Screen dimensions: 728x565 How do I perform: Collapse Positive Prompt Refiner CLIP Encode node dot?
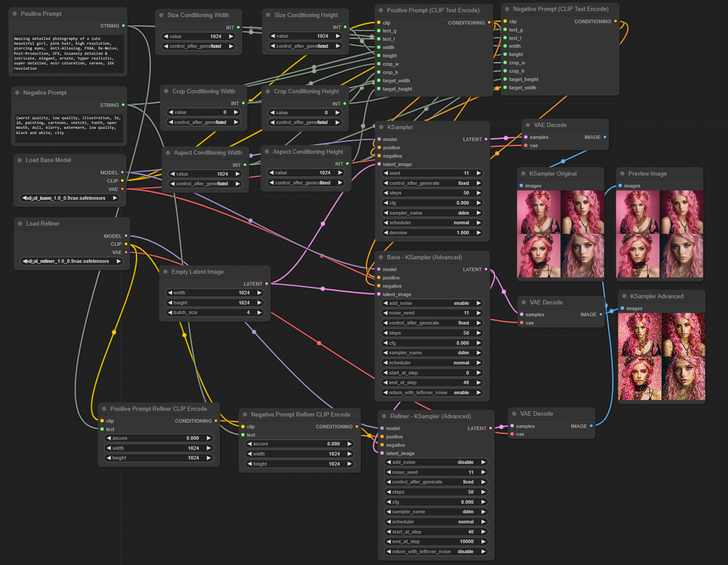pos(104,409)
